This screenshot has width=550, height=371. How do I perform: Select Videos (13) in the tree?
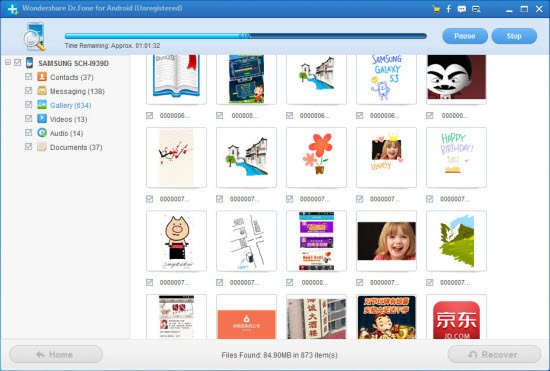(68, 119)
